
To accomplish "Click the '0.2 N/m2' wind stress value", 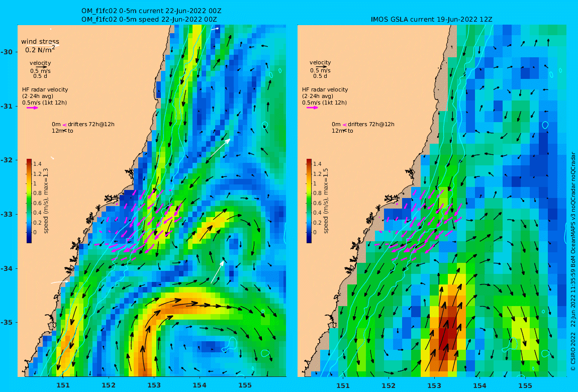I will 40,49.
